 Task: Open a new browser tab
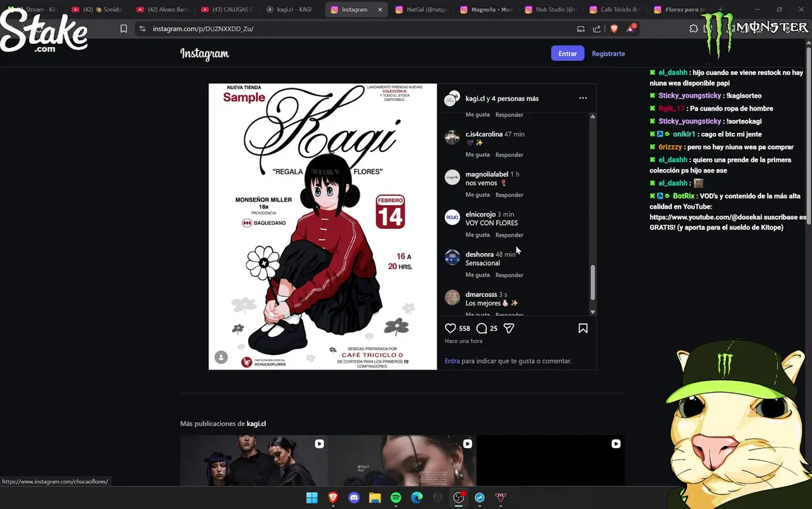(x=720, y=9)
